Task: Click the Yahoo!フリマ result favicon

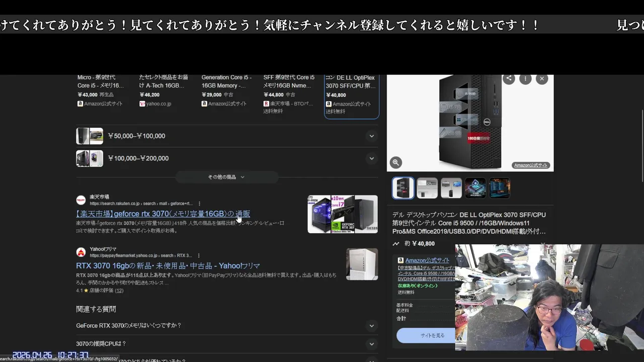Action: pos(81,252)
